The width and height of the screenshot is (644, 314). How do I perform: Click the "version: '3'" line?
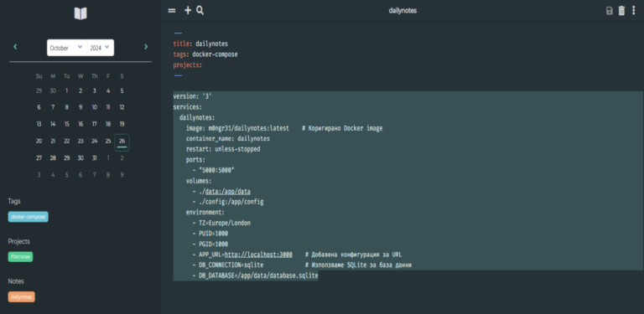pos(193,96)
